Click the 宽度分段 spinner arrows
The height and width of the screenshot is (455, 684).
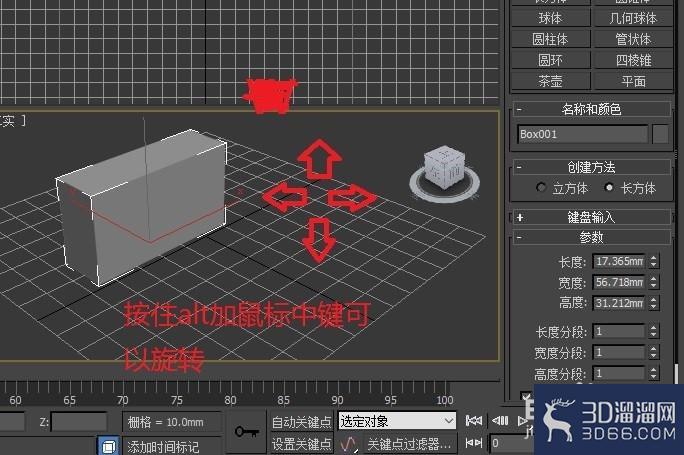click(653, 352)
